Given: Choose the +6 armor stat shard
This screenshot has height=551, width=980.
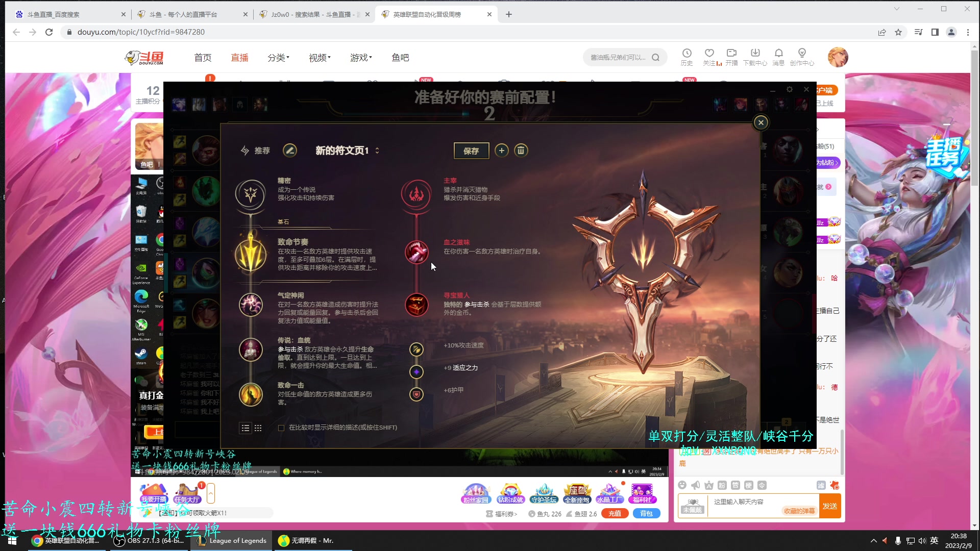Looking at the screenshot, I should [416, 394].
